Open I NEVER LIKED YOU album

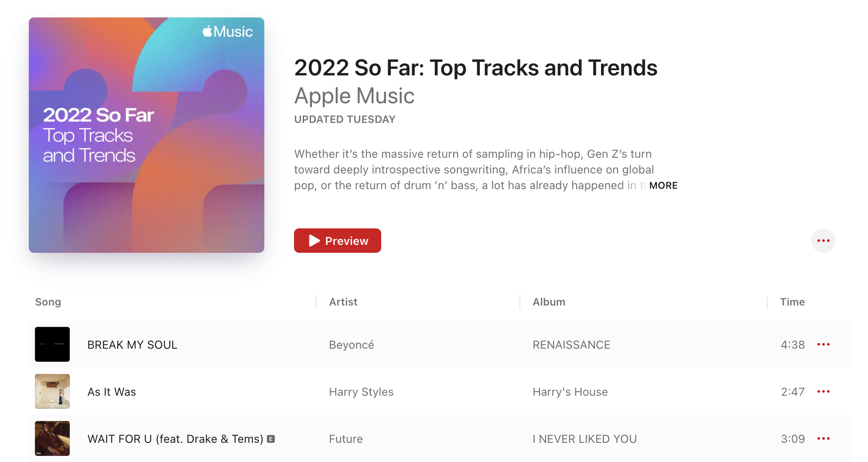pos(584,439)
